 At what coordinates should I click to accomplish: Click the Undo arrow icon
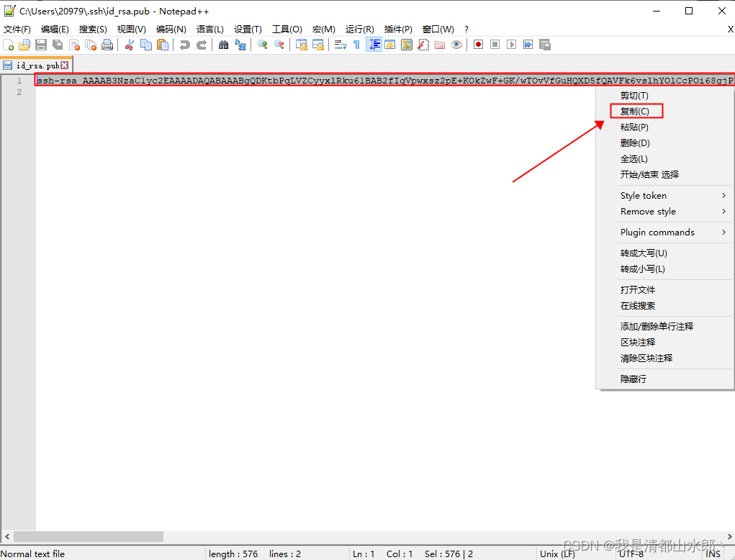pos(185,45)
